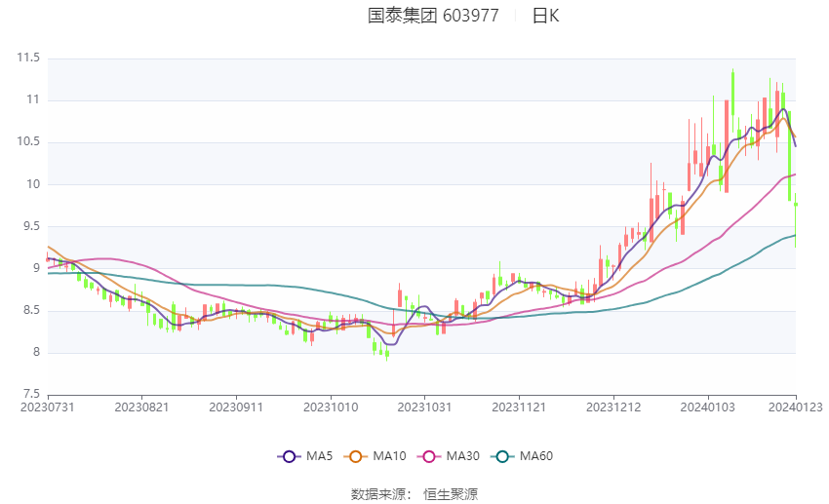
Task: Click the chart title 国泰集团 603977
Action: point(433,16)
